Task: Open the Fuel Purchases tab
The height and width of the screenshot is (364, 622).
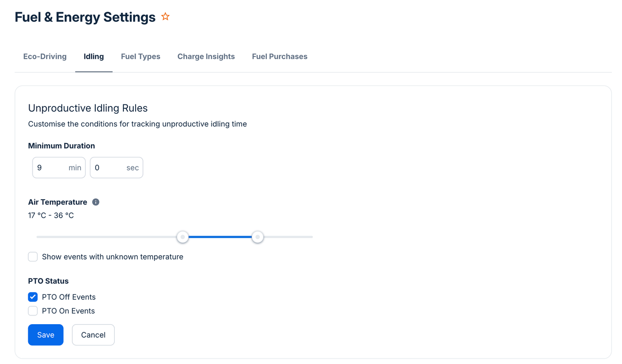Action: coord(279,56)
